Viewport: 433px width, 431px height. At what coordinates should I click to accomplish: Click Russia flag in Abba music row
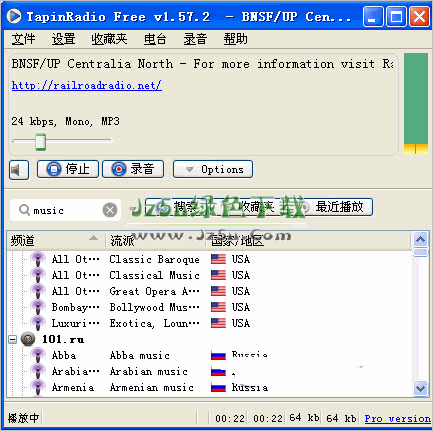[218, 355]
